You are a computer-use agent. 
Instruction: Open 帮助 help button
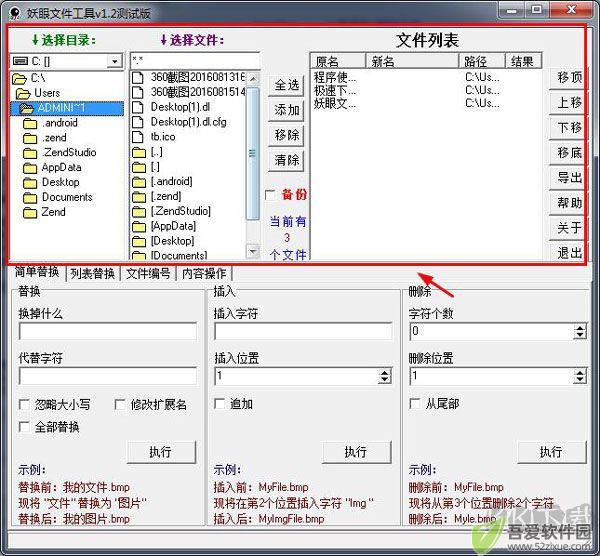[567, 203]
